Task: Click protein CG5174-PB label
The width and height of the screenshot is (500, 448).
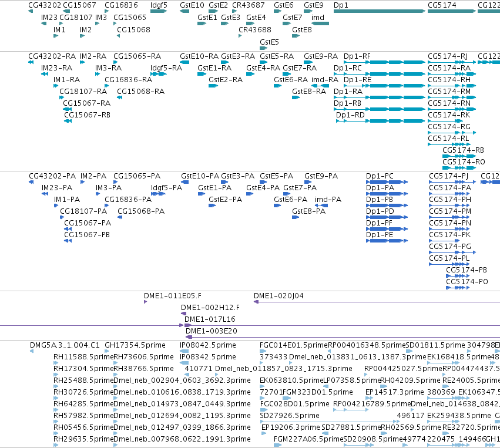Action: [466, 270]
